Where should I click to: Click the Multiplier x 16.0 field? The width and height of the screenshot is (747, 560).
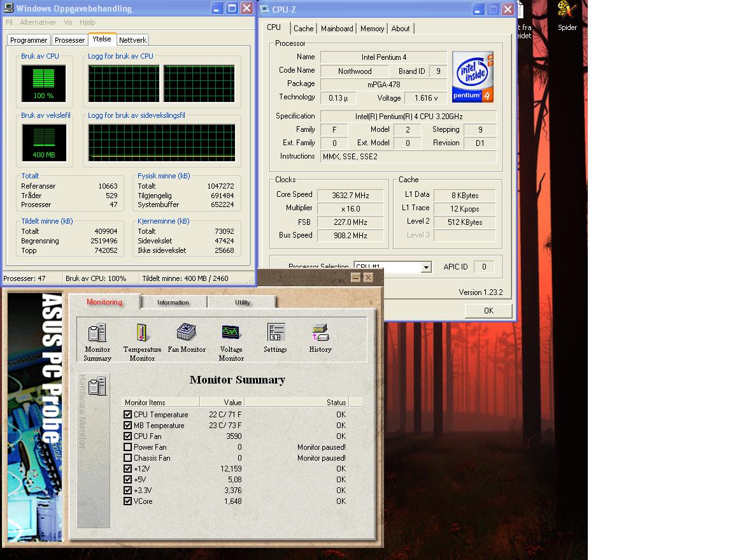[350, 209]
